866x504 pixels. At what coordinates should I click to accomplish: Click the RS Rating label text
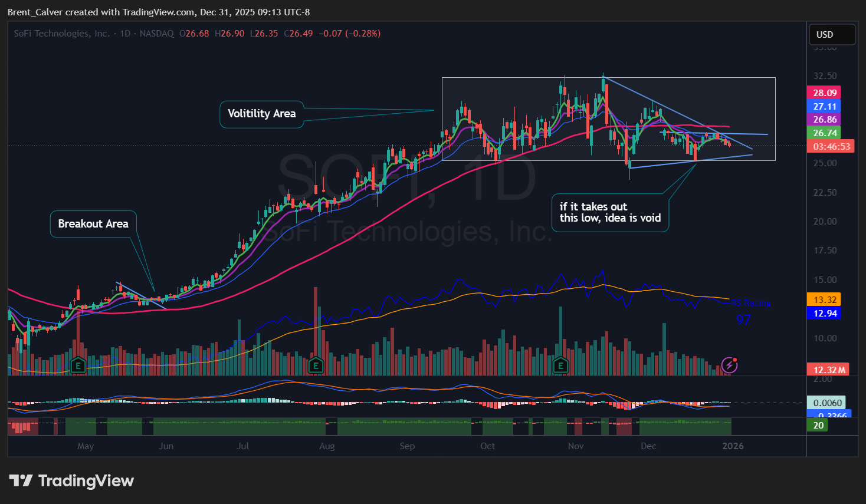[x=751, y=303]
